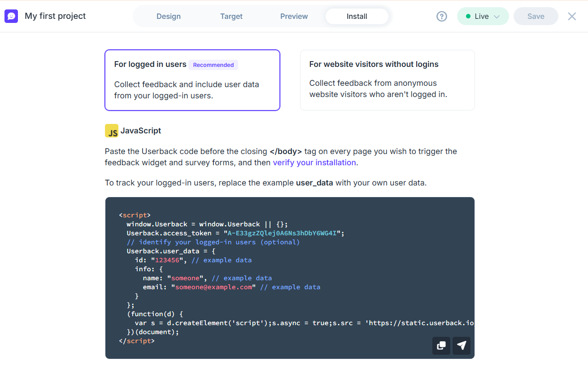Click the "someone@example.com" email value
Screen dimensions: 588x366
pyautogui.click(x=213, y=287)
